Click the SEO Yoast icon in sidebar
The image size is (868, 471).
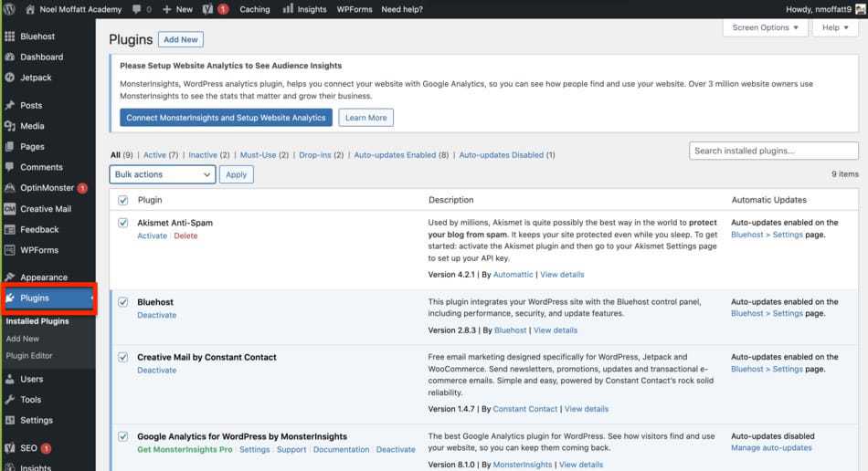(9, 448)
